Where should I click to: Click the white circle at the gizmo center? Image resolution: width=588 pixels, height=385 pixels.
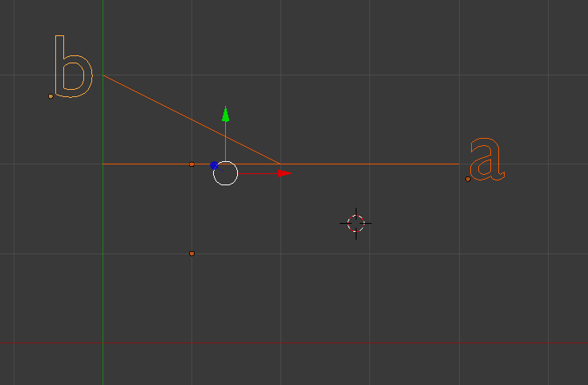tap(225, 173)
